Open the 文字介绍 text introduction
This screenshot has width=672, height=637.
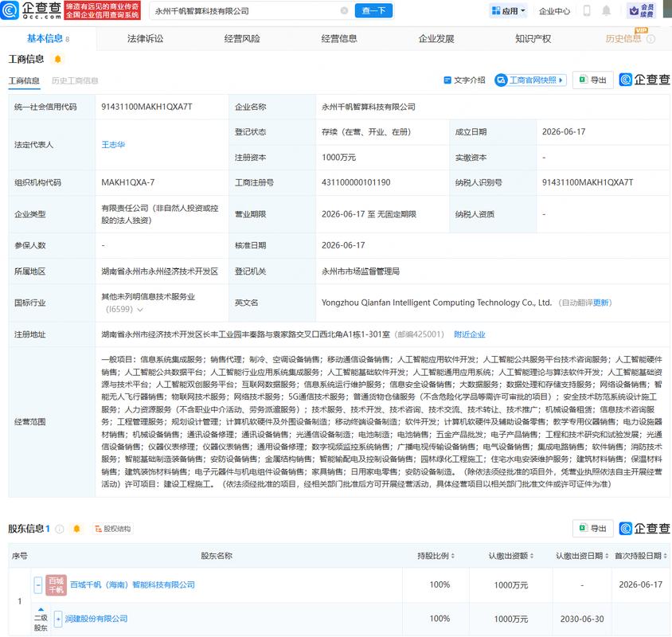(x=464, y=80)
